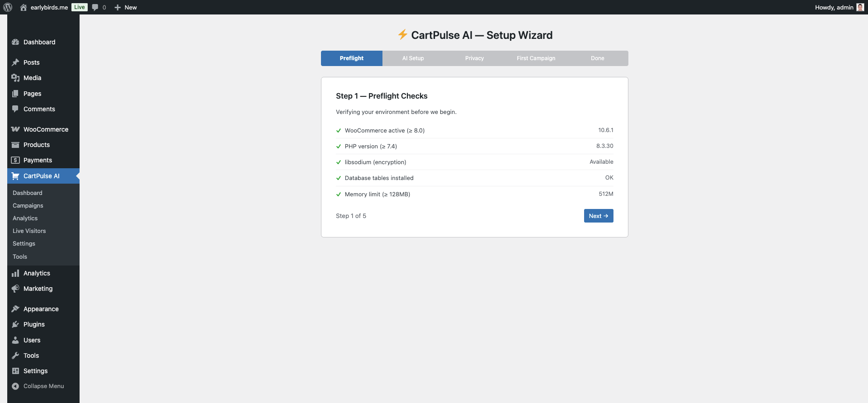Switch to the Privacy wizard step

point(474,58)
